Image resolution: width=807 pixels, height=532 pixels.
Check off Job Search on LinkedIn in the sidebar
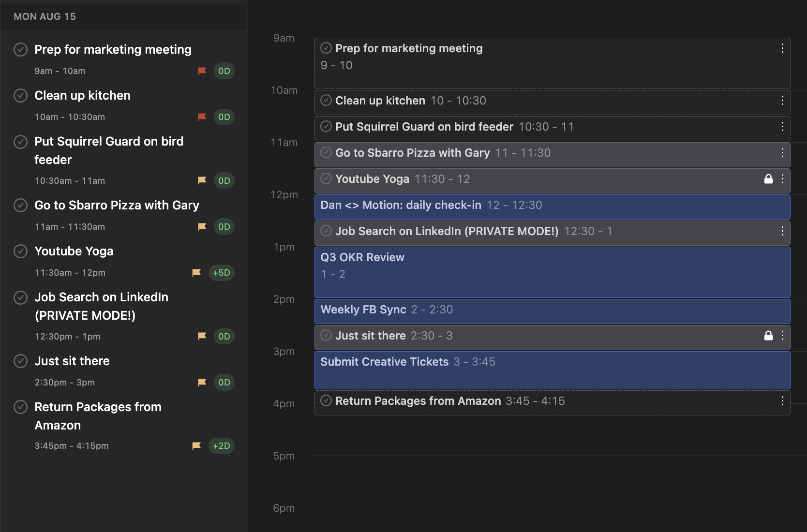point(20,297)
